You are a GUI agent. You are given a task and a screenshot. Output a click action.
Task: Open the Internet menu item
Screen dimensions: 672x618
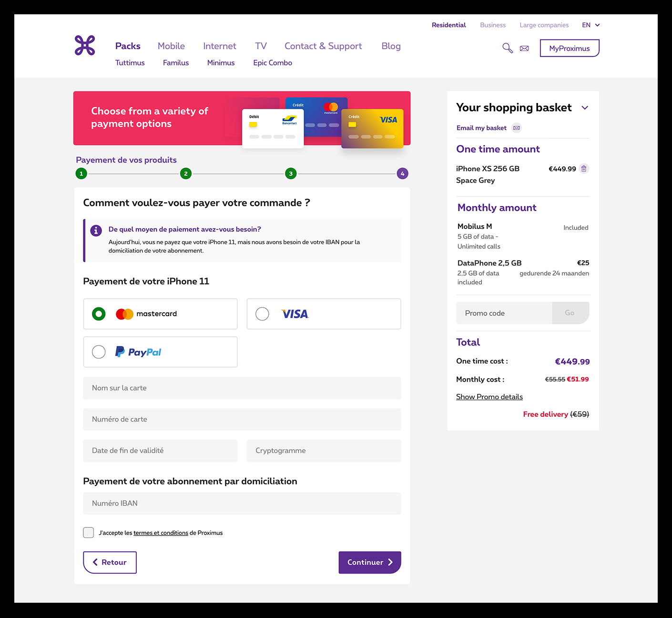pos(220,46)
